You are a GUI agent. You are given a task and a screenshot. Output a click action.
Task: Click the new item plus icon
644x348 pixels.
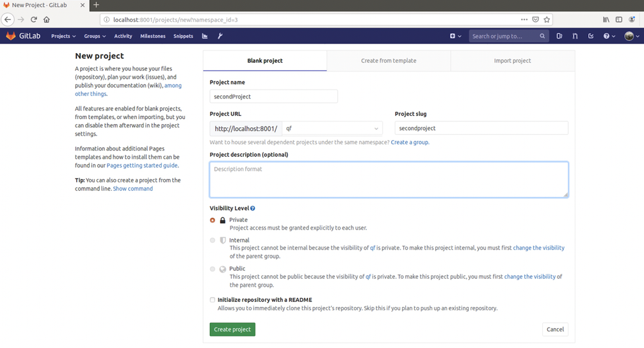[453, 36]
